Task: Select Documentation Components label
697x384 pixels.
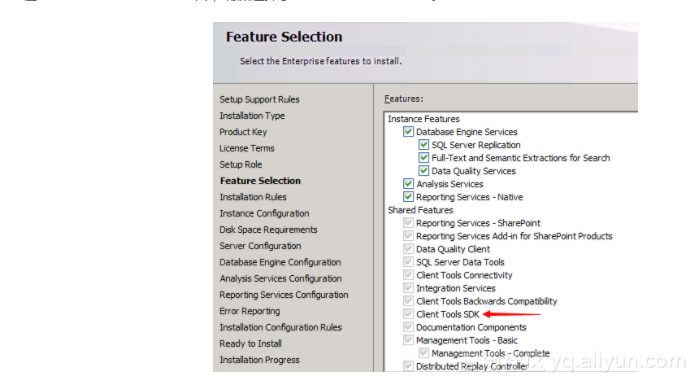Action: [x=471, y=327]
